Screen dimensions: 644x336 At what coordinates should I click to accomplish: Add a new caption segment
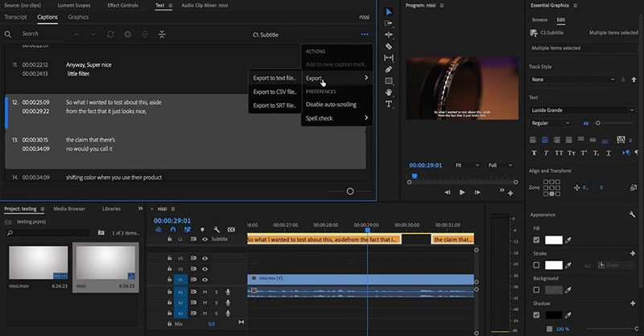click(128, 35)
